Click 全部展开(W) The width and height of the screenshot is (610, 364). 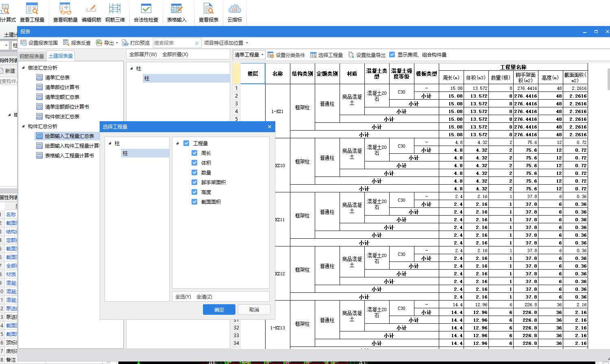[x=143, y=54]
